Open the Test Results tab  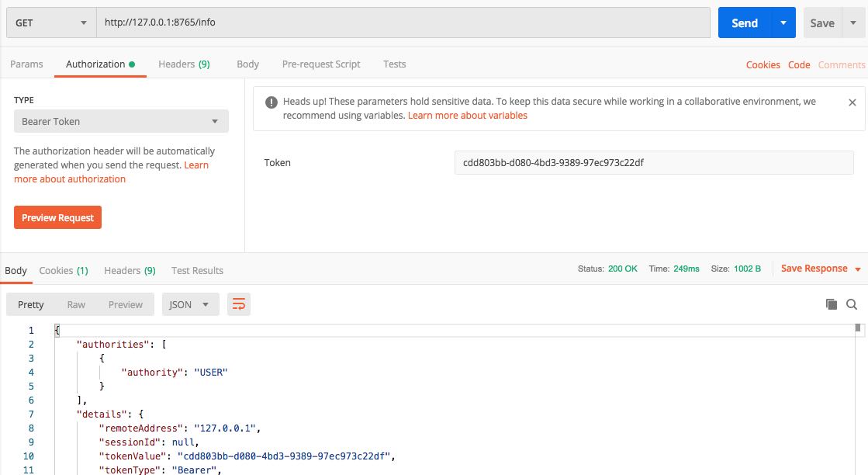click(x=197, y=271)
